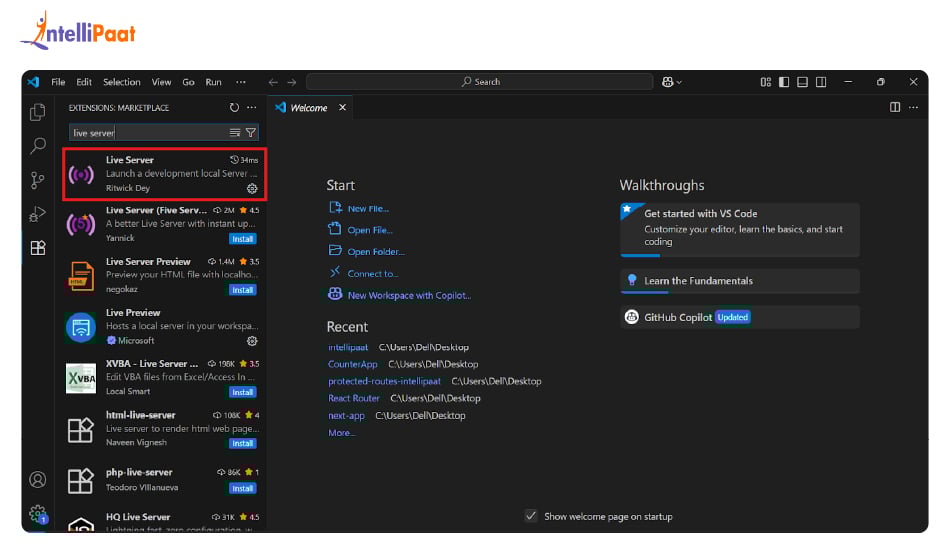The width and height of the screenshot is (950, 555).
Task: Toggle the bottom panel
Action: click(x=802, y=82)
